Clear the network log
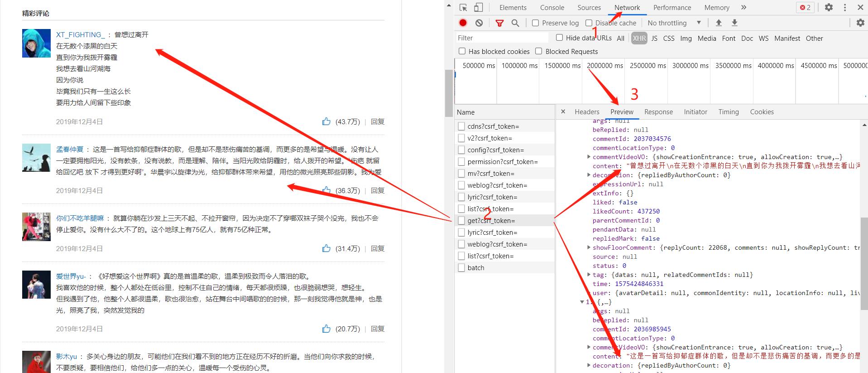The width and height of the screenshot is (868, 373). [x=479, y=23]
